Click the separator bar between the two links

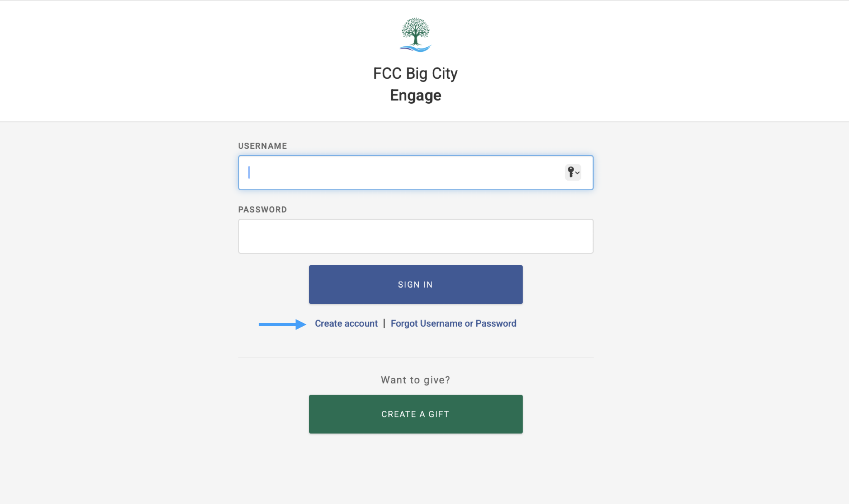click(384, 323)
